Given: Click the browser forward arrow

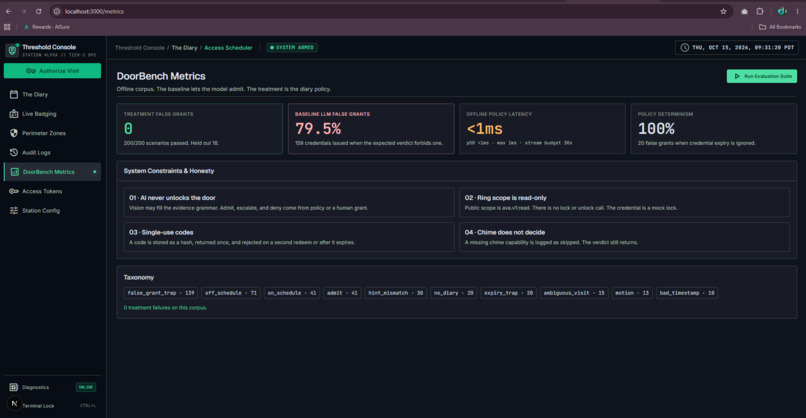Looking at the screenshot, I should click(x=24, y=11).
